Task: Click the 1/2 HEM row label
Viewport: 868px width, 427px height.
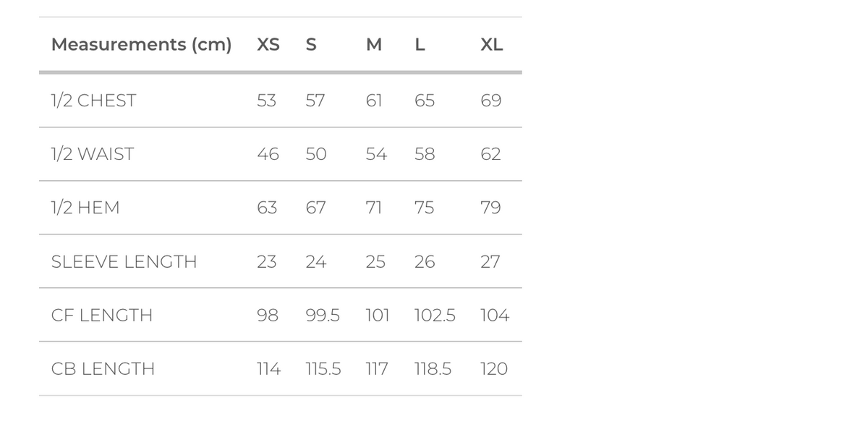Action: click(x=85, y=208)
